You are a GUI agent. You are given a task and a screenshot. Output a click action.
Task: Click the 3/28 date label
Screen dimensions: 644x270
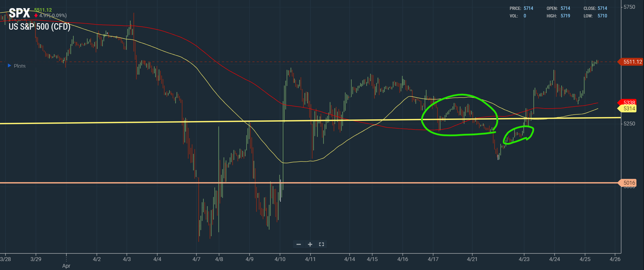tap(6, 259)
